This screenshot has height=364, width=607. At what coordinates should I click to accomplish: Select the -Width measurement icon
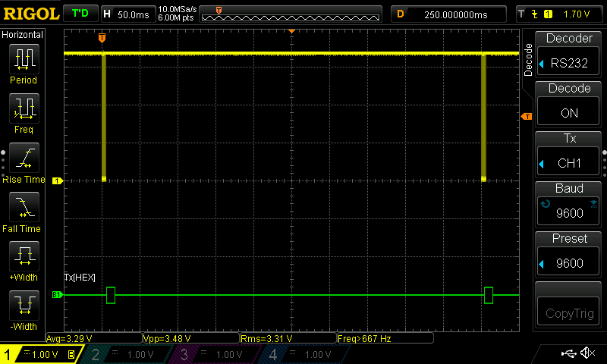(24, 305)
